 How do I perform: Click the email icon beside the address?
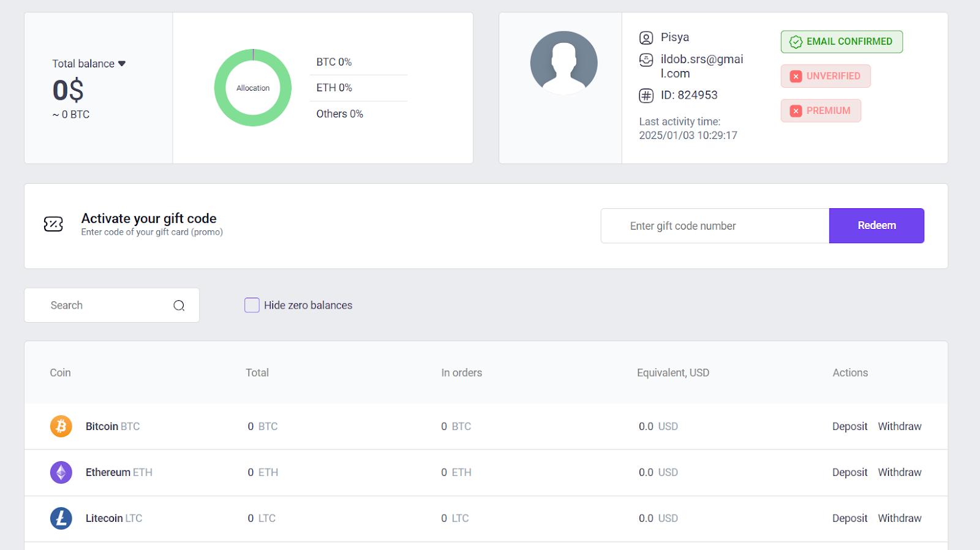tap(646, 60)
